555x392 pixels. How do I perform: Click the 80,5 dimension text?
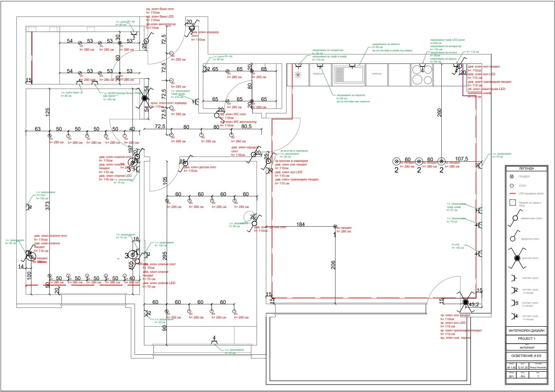(246, 126)
